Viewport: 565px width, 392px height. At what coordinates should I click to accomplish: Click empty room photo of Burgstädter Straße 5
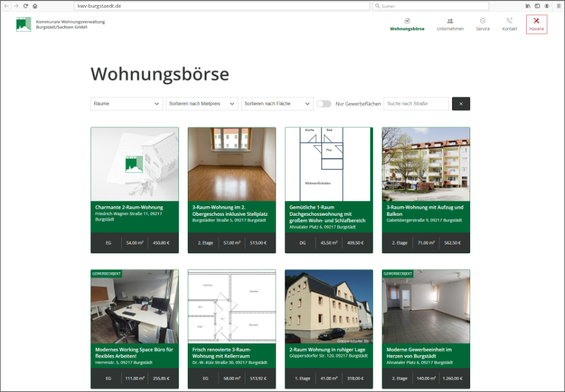[232, 164]
